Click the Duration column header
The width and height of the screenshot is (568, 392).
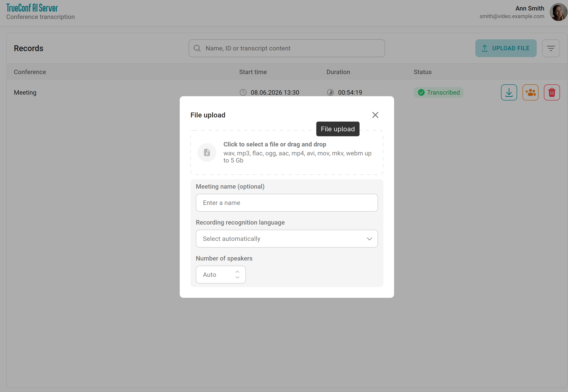338,72
